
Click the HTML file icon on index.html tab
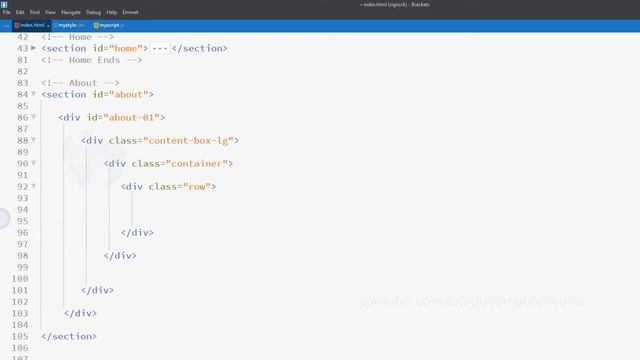17,25
